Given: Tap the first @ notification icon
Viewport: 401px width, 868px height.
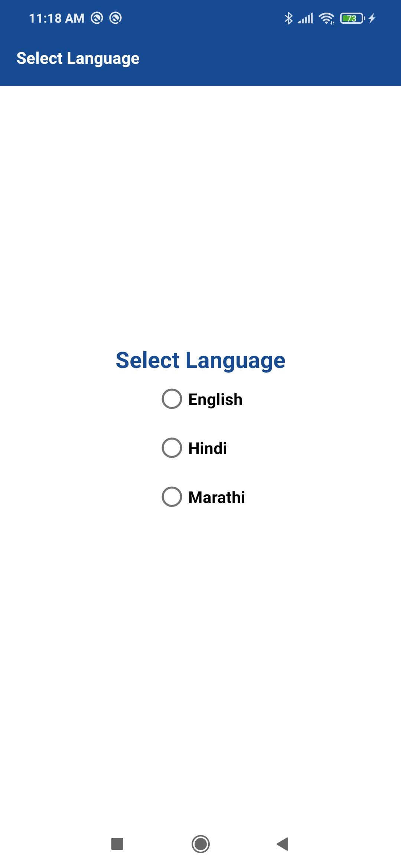Looking at the screenshot, I should click(97, 18).
